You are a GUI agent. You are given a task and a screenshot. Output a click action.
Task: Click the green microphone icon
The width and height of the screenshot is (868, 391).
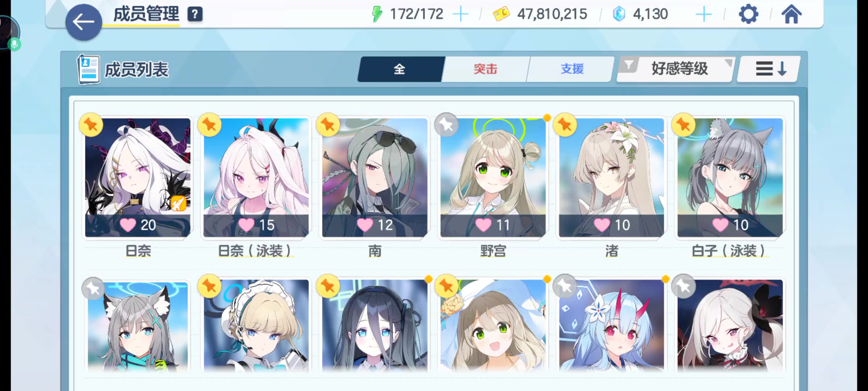(14, 45)
